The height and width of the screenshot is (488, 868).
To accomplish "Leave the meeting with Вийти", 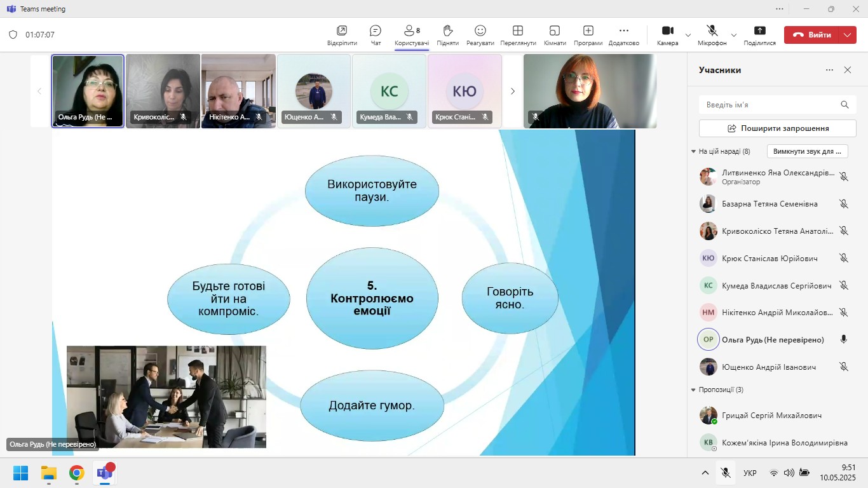I will pyautogui.click(x=812, y=35).
